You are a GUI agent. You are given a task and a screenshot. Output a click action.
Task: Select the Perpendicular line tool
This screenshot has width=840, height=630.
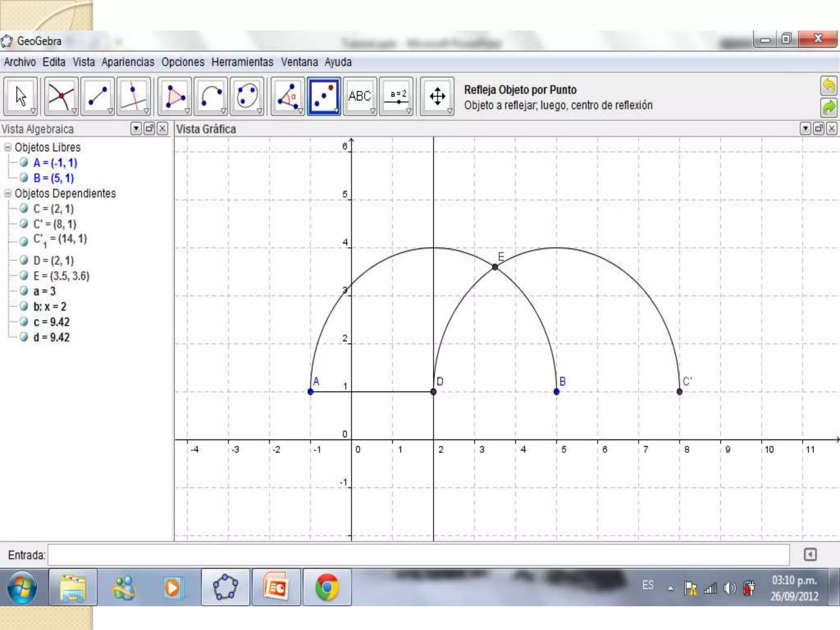click(133, 96)
